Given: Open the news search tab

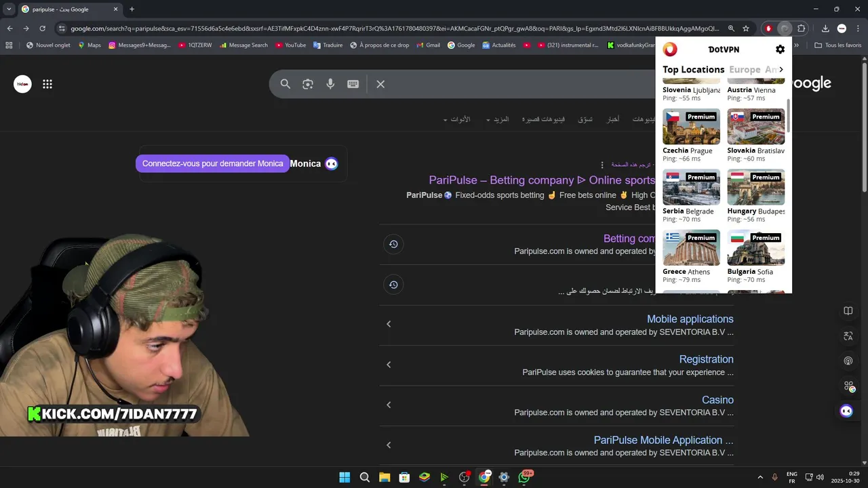Looking at the screenshot, I should [x=613, y=119].
